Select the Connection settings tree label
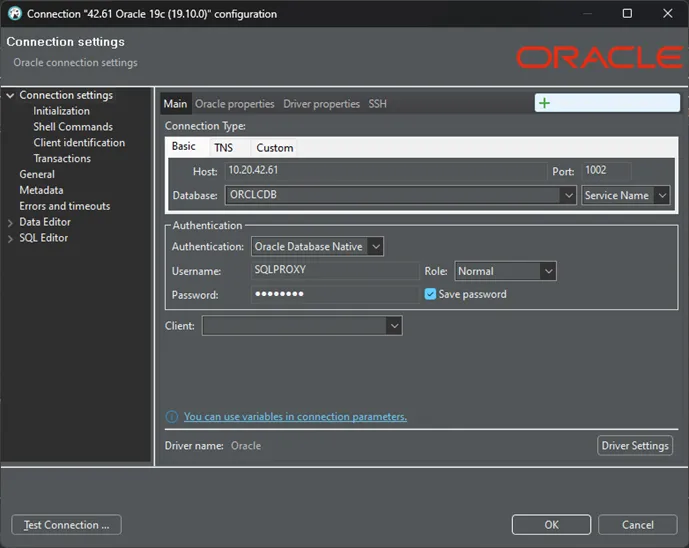 [66, 95]
